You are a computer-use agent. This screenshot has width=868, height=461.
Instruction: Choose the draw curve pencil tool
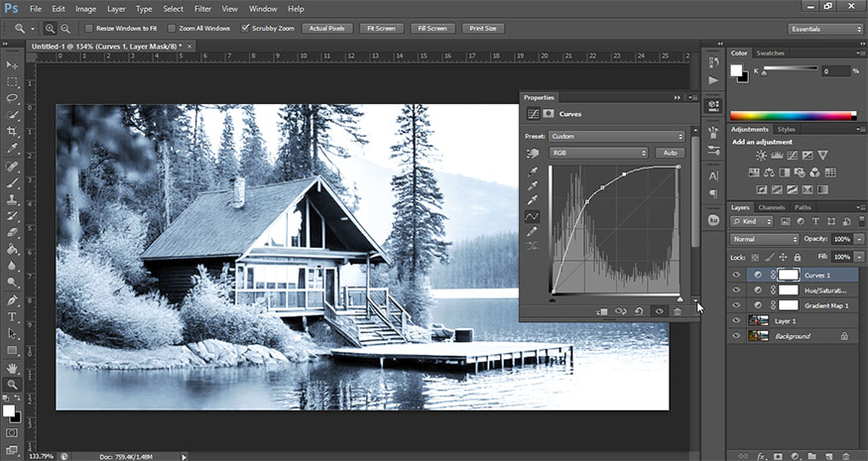(x=533, y=231)
